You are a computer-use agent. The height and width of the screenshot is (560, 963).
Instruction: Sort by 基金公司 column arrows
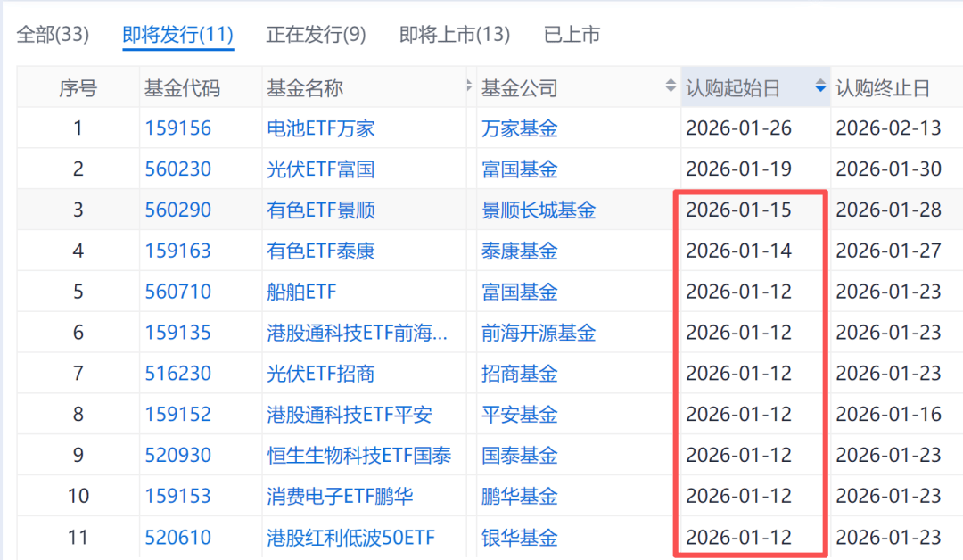pyautogui.click(x=671, y=86)
